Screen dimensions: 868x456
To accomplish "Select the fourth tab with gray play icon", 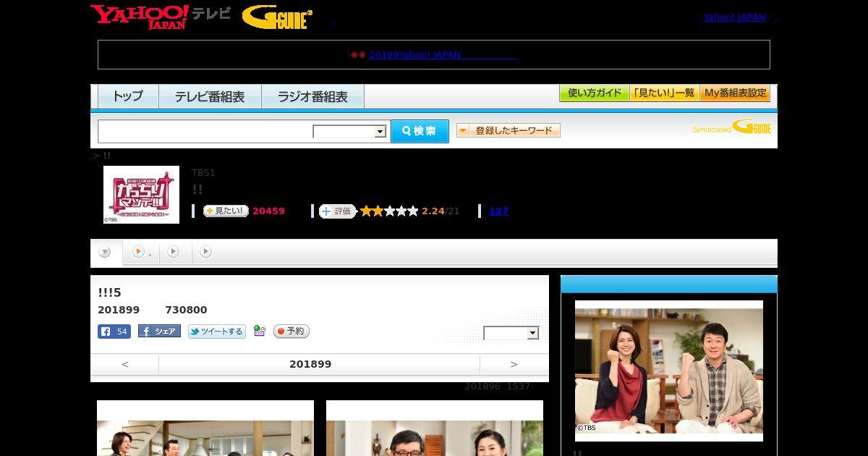I will 206,252.
